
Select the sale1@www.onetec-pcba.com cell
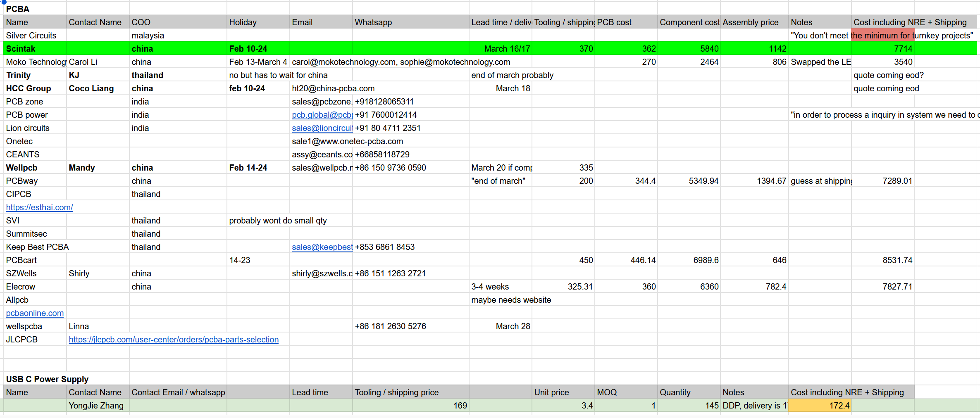click(x=347, y=141)
